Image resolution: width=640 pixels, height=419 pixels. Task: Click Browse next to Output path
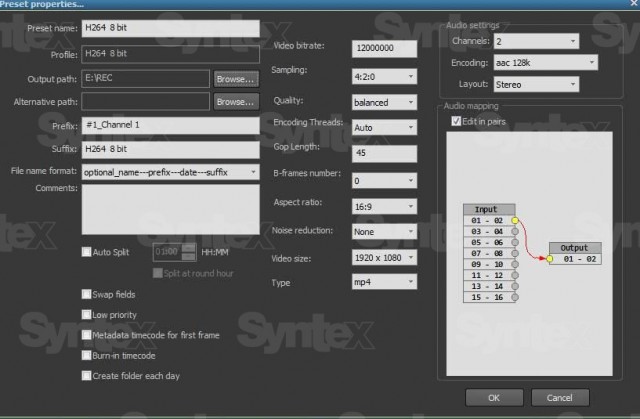click(236, 78)
